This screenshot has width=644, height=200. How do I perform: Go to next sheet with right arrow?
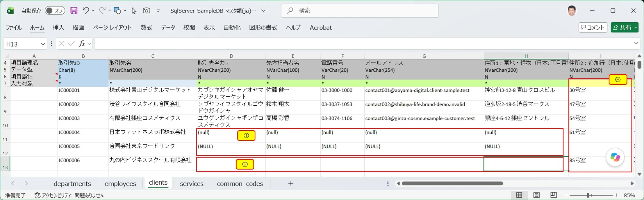[26, 183]
